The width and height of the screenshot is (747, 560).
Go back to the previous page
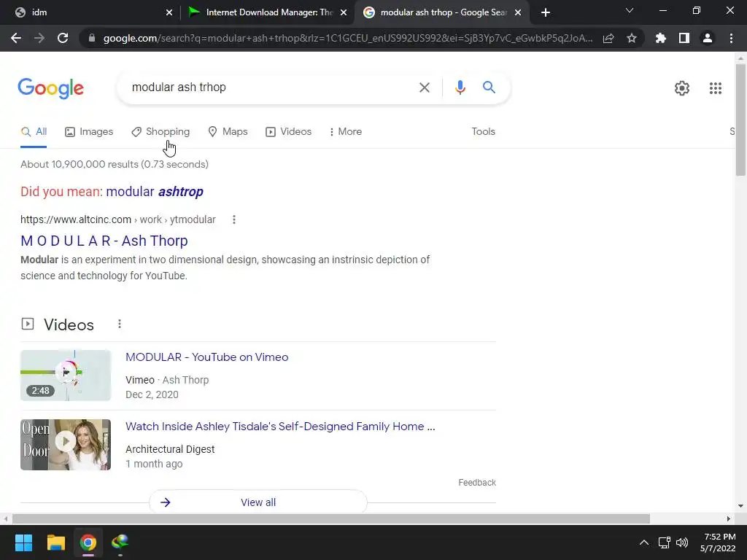tap(16, 38)
